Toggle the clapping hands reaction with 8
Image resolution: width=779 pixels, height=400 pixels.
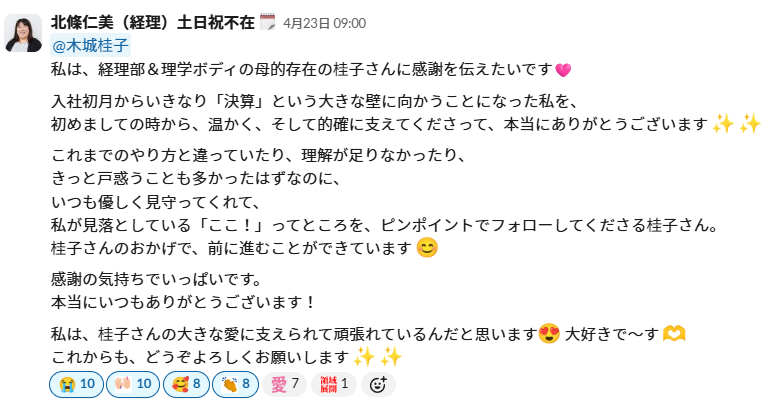[x=235, y=385]
